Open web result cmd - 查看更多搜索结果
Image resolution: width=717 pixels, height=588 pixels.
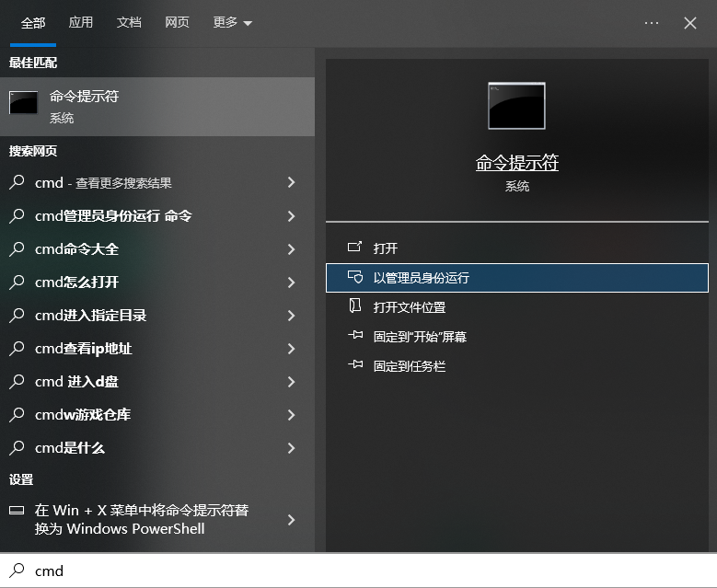click(x=157, y=182)
